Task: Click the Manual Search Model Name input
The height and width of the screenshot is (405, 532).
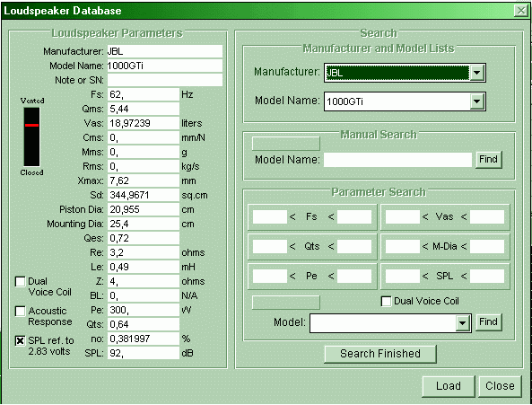Action: pos(397,160)
